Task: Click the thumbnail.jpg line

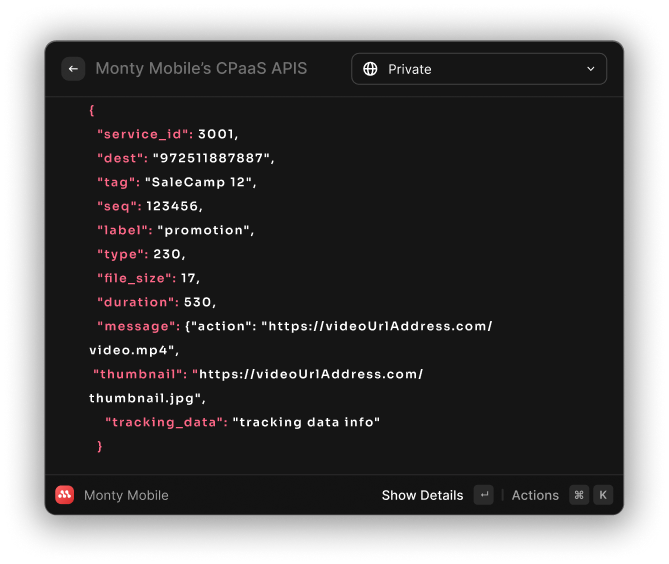Action: pyautogui.click(x=145, y=398)
